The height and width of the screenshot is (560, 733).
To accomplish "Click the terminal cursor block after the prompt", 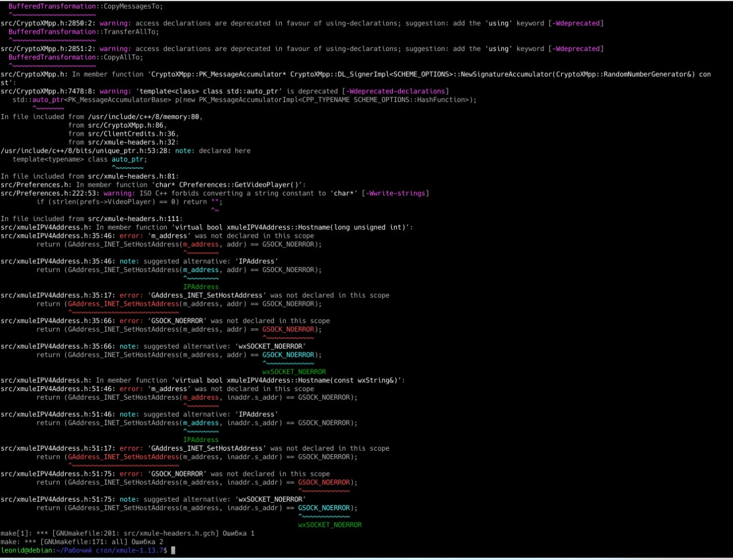I will pos(173,550).
